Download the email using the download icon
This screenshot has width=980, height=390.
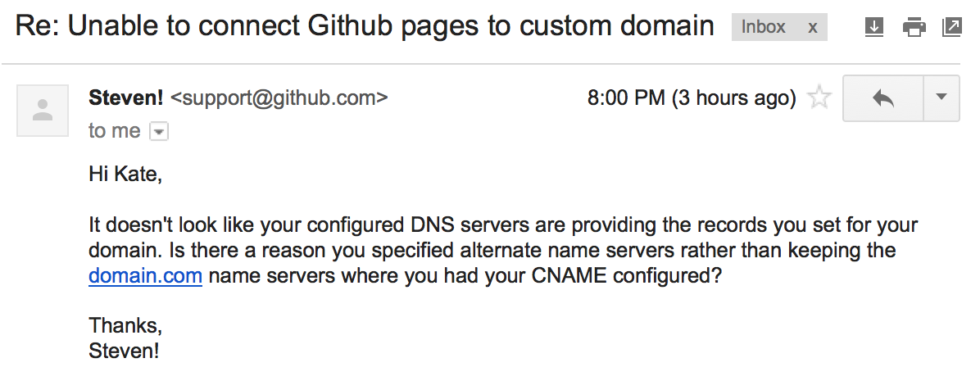click(x=873, y=27)
